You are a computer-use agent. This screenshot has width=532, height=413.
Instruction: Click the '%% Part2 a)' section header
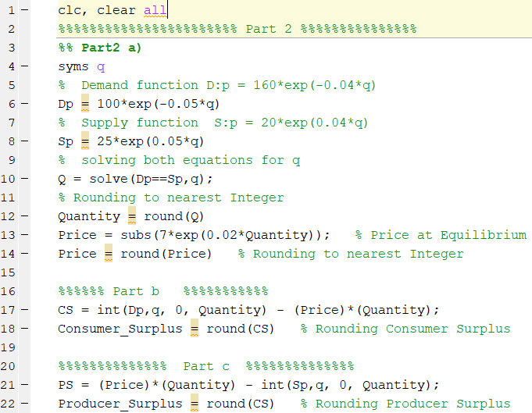tap(99, 48)
